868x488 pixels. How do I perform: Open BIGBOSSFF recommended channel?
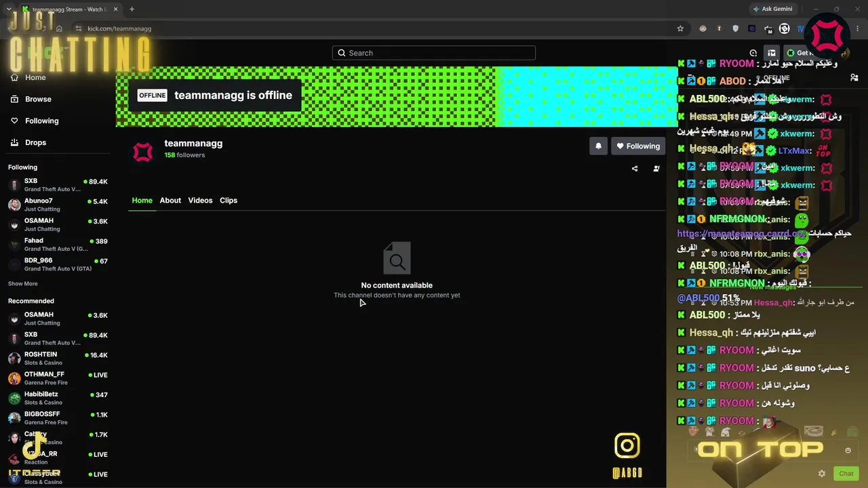click(x=58, y=418)
